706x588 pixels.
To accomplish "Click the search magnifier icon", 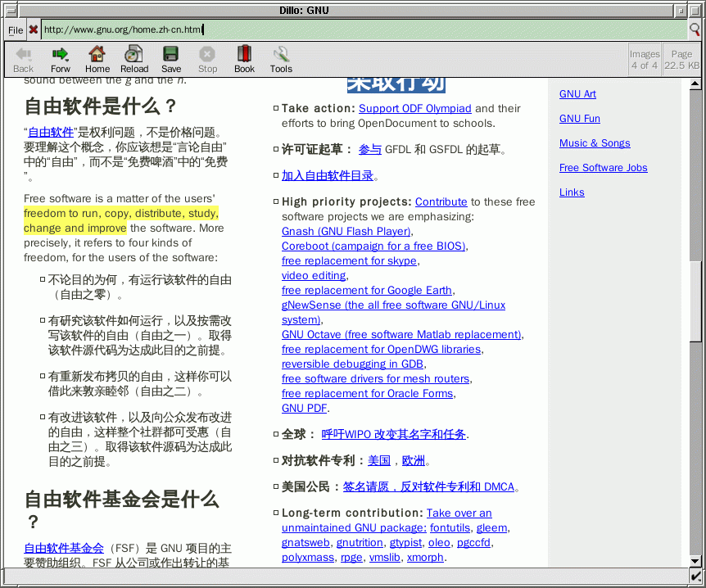I will click(695, 29).
